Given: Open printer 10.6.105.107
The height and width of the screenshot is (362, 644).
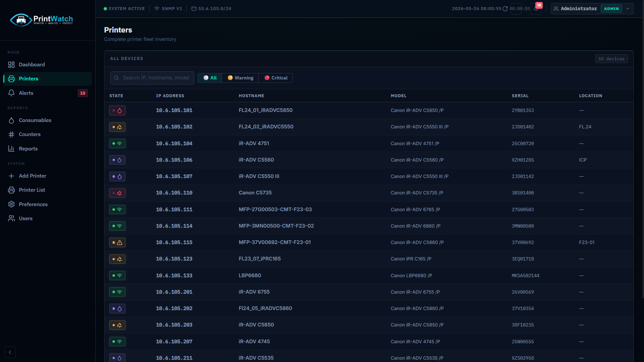Looking at the screenshot, I should (174, 176).
